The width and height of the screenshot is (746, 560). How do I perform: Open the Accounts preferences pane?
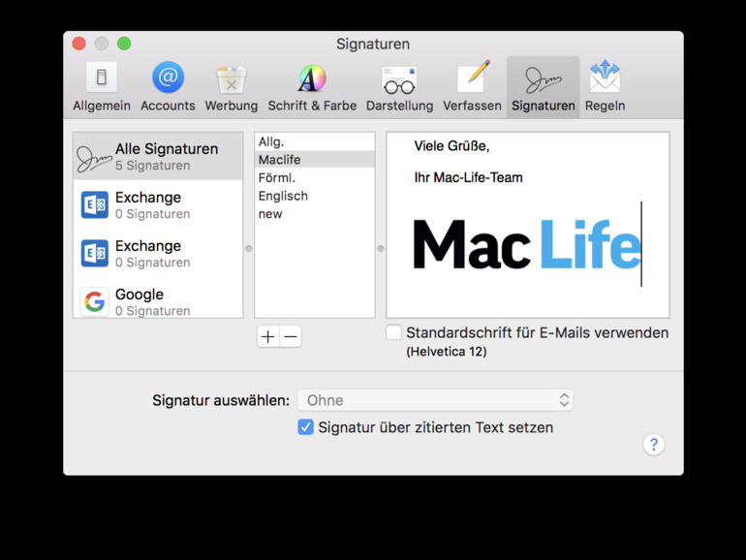(168, 86)
